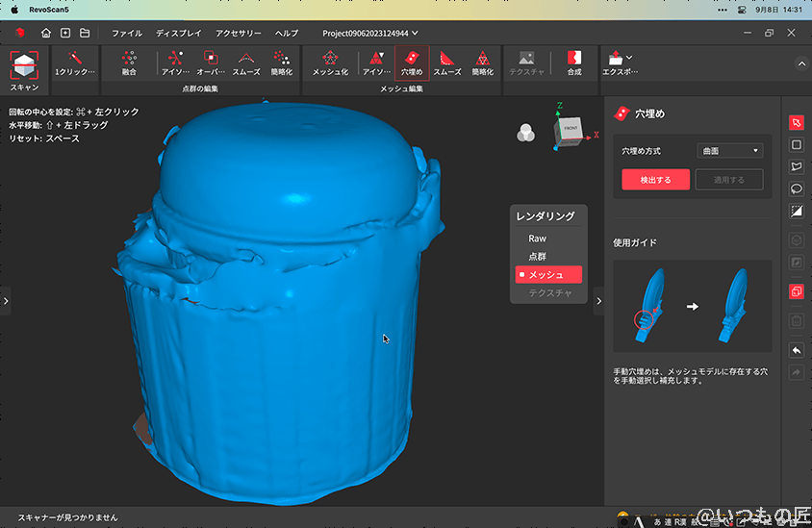Collapse the ribbon with the top-right chevron
The image size is (812, 528).
pyautogui.click(x=801, y=64)
